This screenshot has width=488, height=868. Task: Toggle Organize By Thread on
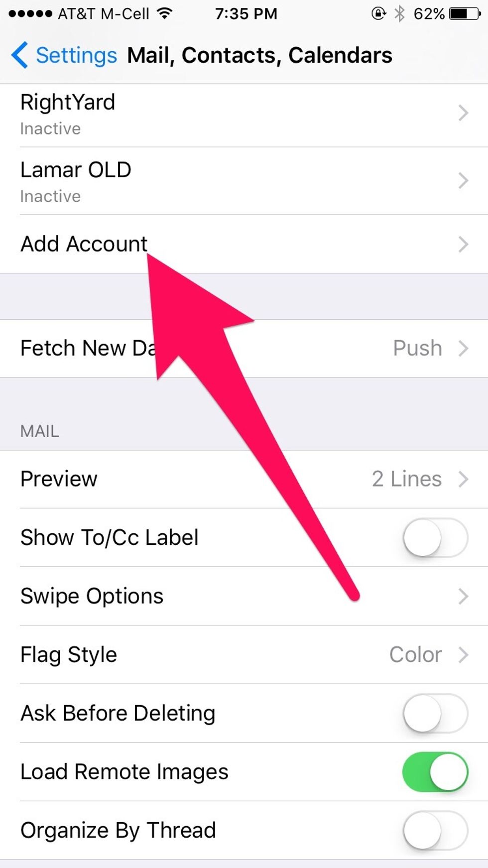[x=435, y=831]
